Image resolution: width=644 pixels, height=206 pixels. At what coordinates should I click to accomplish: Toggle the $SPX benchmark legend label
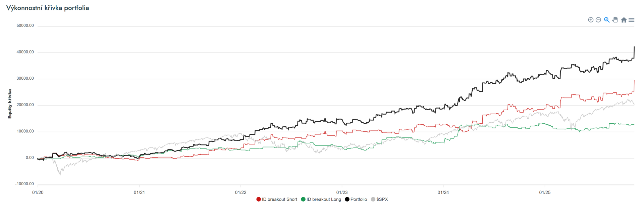(x=382, y=199)
